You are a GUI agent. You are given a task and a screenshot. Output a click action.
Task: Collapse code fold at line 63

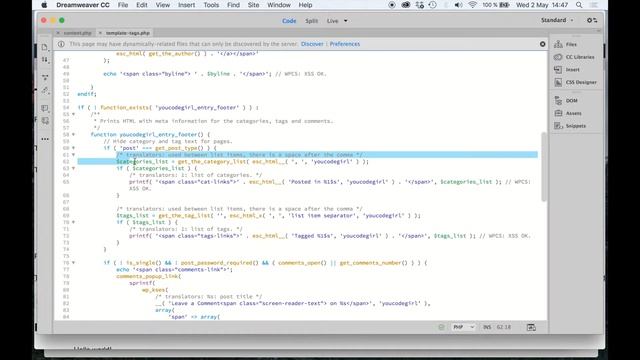click(73, 168)
